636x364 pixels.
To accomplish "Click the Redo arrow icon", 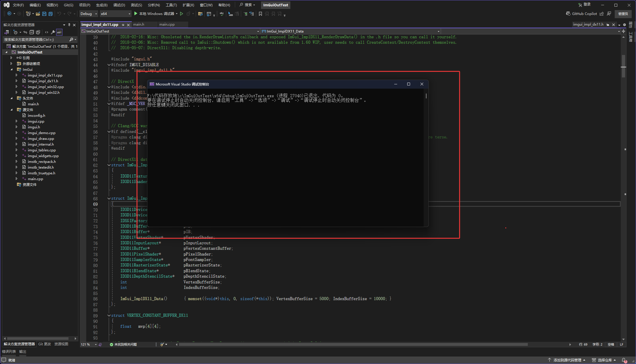I will point(69,14).
